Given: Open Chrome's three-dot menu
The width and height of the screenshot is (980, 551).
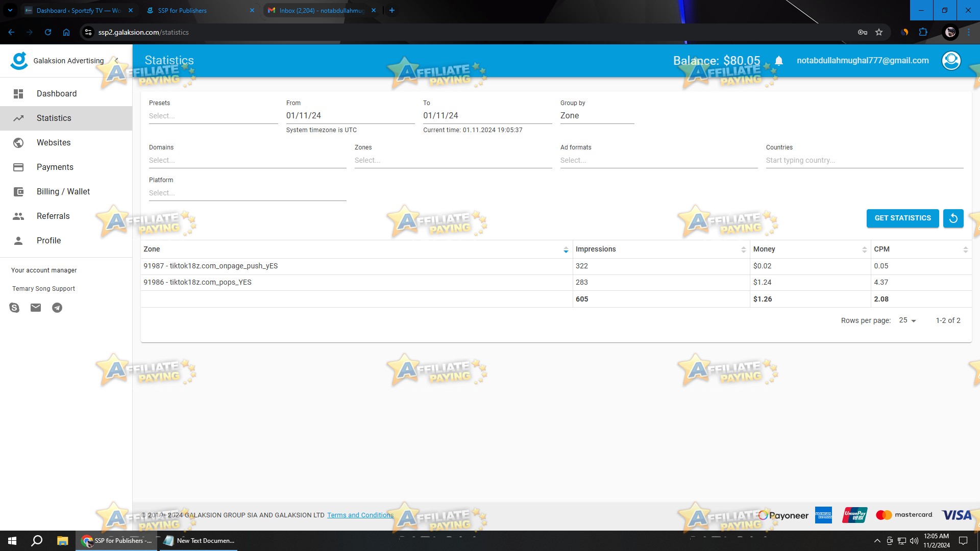Looking at the screenshot, I should point(969,32).
